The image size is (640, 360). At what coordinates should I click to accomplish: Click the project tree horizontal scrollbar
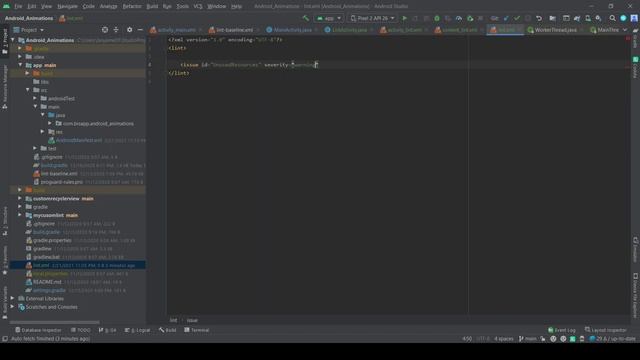[x=54, y=322]
